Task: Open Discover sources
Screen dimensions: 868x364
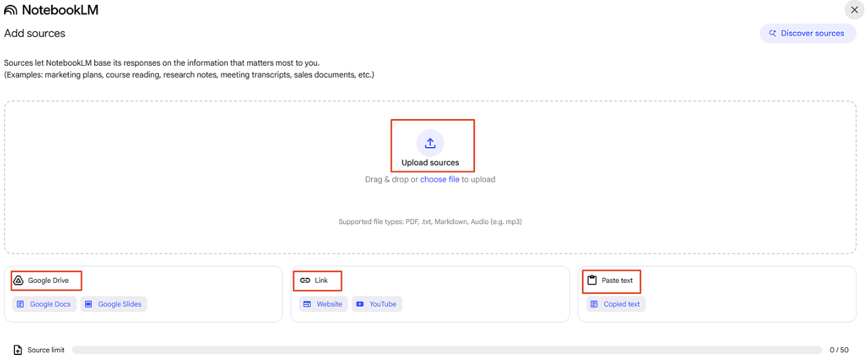Action: [808, 33]
